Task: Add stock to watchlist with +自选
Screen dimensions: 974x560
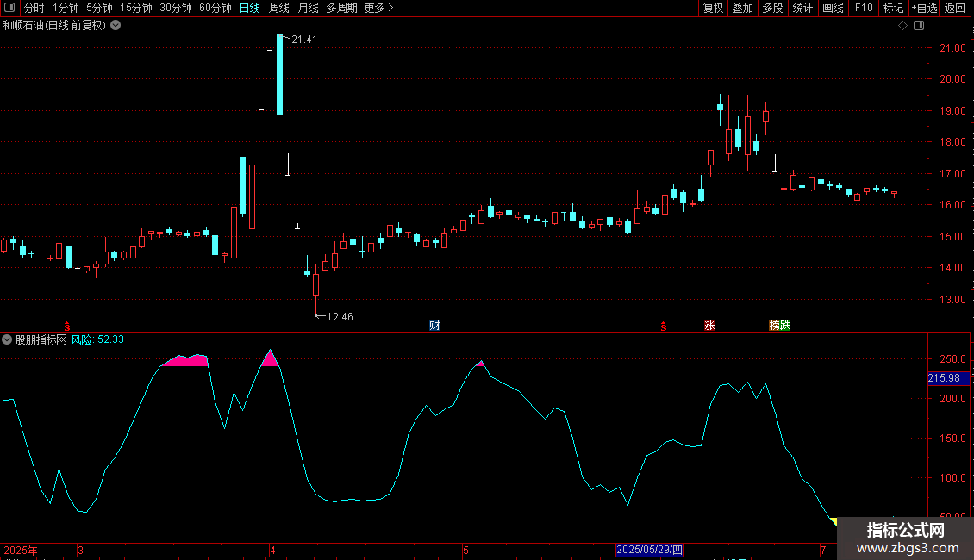Action: pos(924,8)
